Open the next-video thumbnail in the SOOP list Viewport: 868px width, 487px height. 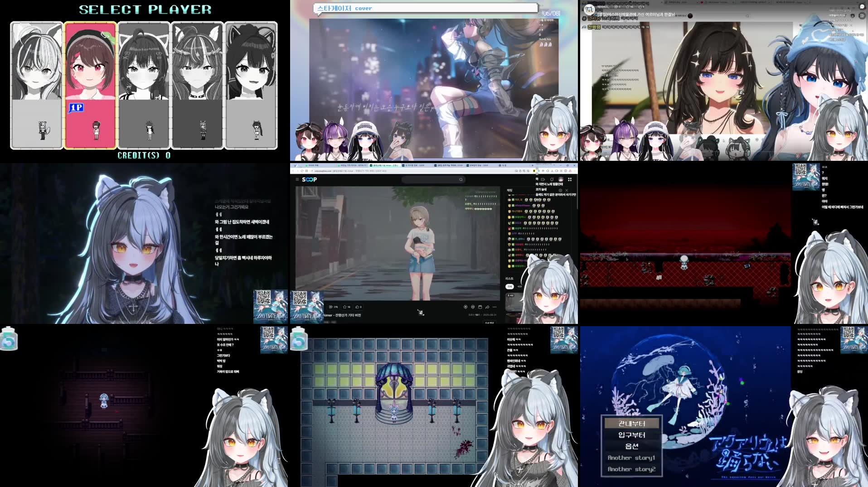pos(514,303)
